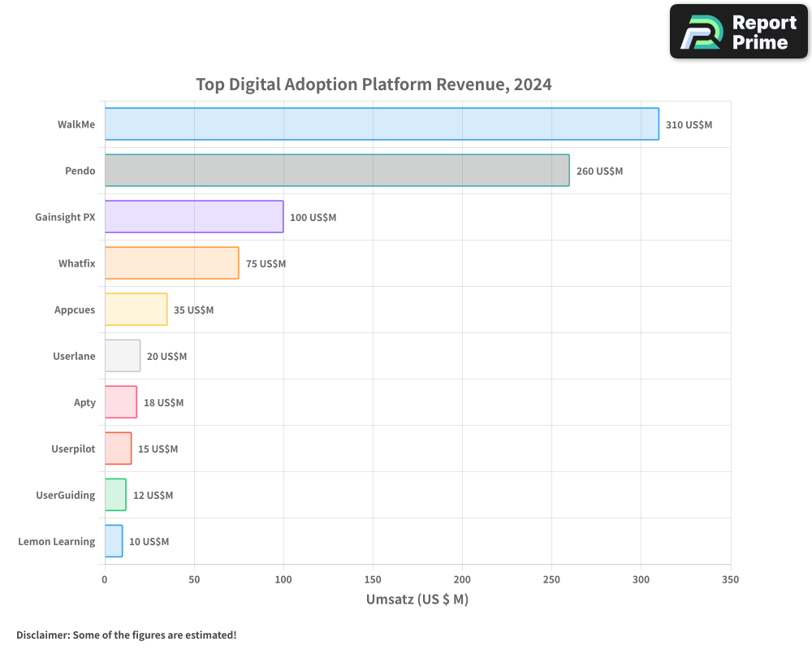This screenshot has width=812, height=650.
Task: Select the Whatfix orange bar
Action: point(171,263)
